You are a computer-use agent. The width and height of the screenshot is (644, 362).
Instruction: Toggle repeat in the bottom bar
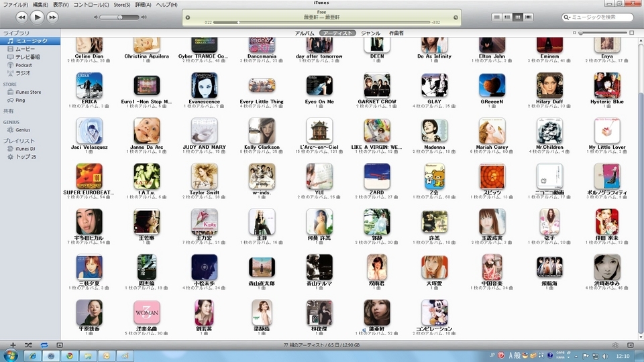click(44, 345)
